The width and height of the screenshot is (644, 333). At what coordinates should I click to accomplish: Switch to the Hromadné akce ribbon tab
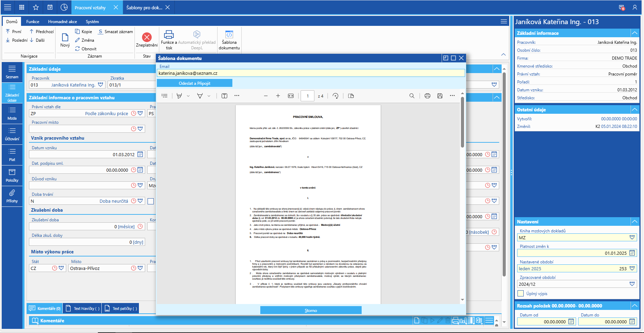[x=62, y=21]
